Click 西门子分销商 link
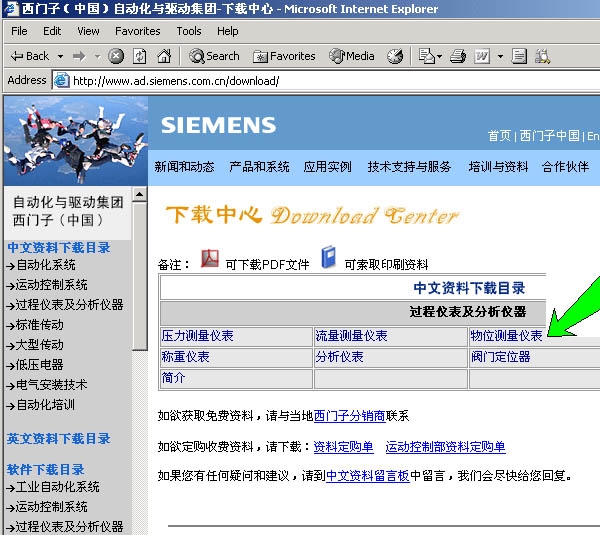The width and height of the screenshot is (600, 535). 349,416
